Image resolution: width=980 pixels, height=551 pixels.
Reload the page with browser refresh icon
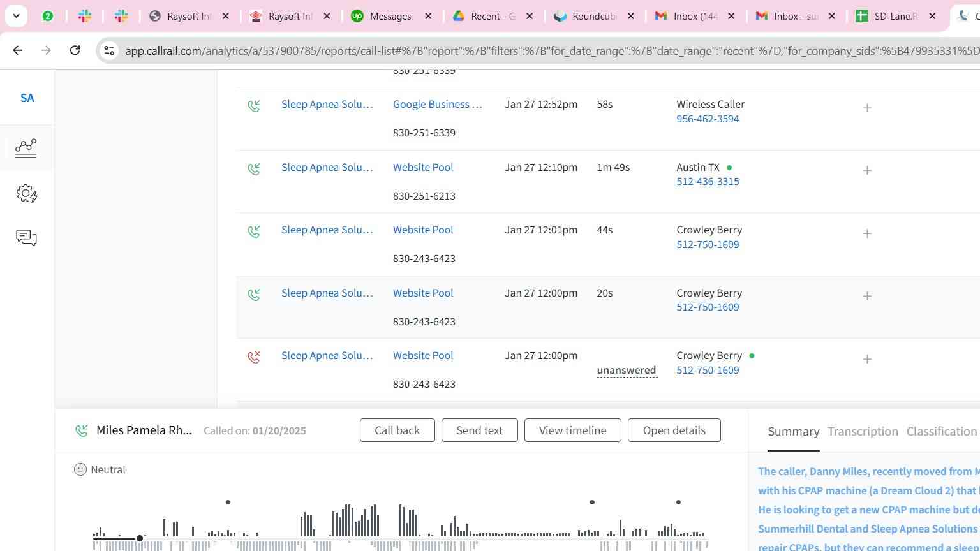(x=75, y=50)
